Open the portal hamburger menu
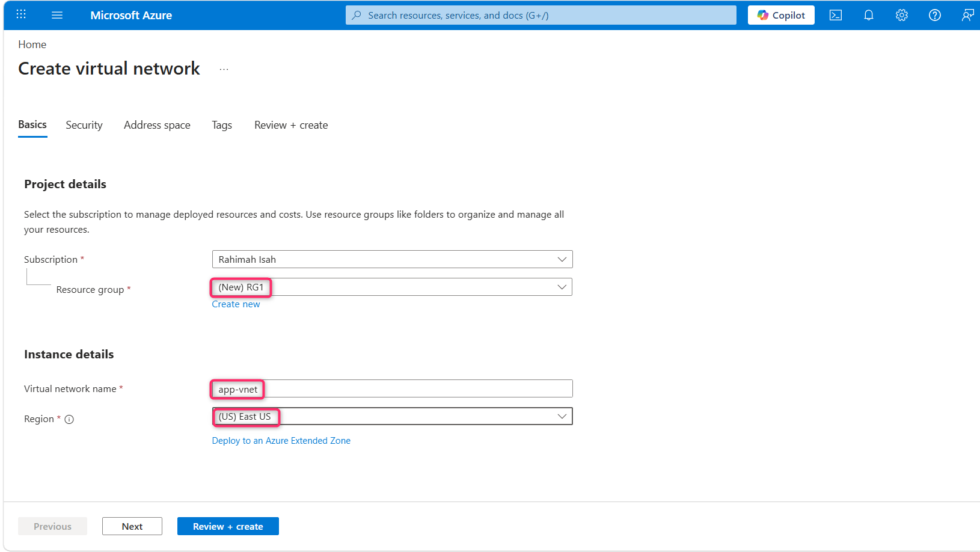980x552 pixels. pos(57,15)
